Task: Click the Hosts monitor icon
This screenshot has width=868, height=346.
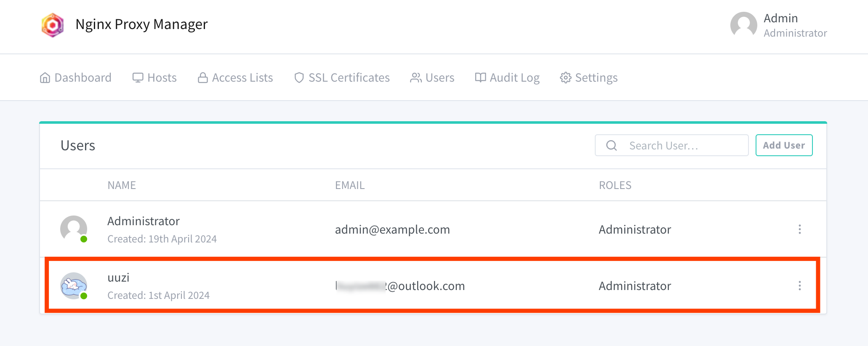Action: pos(138,78)
